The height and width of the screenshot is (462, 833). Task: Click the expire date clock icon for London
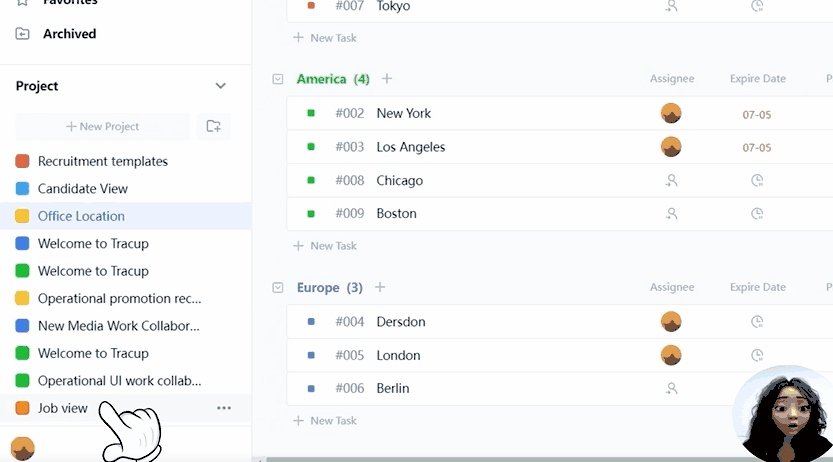[x=757, y=355]
